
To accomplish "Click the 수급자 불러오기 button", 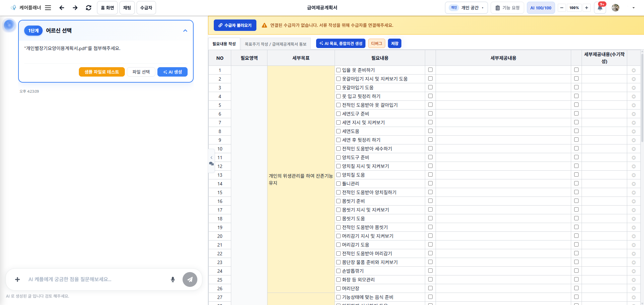I will pos(235,25).
